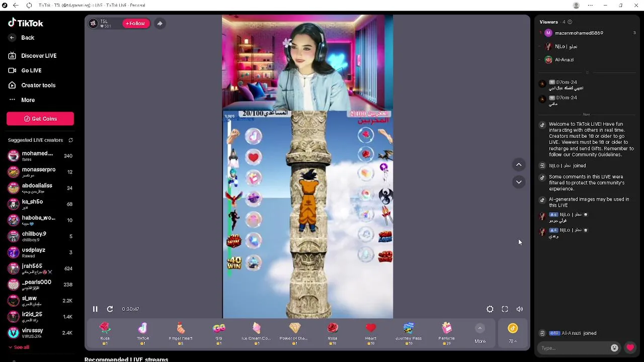Viewport: 644px width, 362px height.
Task: Follow the TSL streamer
Action: click(135, 24)
